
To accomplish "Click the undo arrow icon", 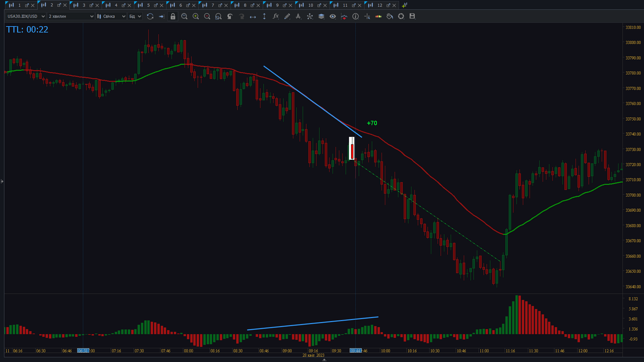I will (x=230, y=16).
